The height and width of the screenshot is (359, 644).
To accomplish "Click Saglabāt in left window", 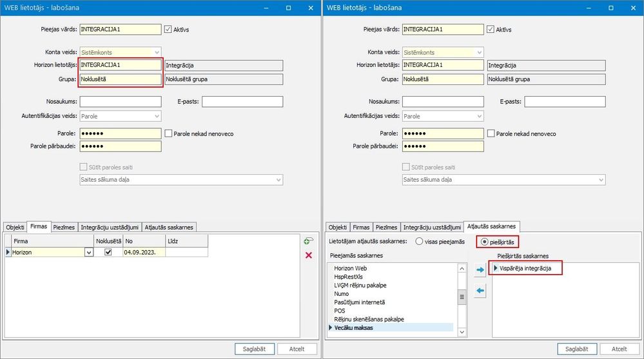I will click(254, 349).
